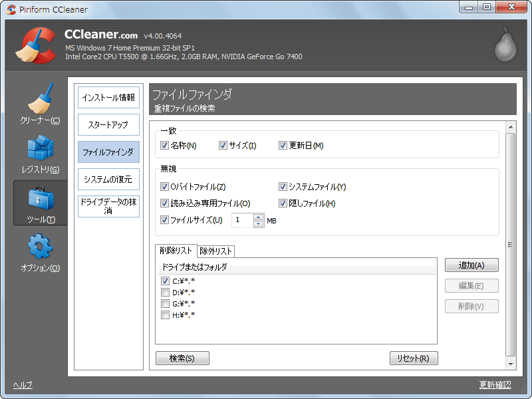This screenshot has width=532, height=399.
Task: Open ドライブデータの抹消 tool page
Action: 108,206
